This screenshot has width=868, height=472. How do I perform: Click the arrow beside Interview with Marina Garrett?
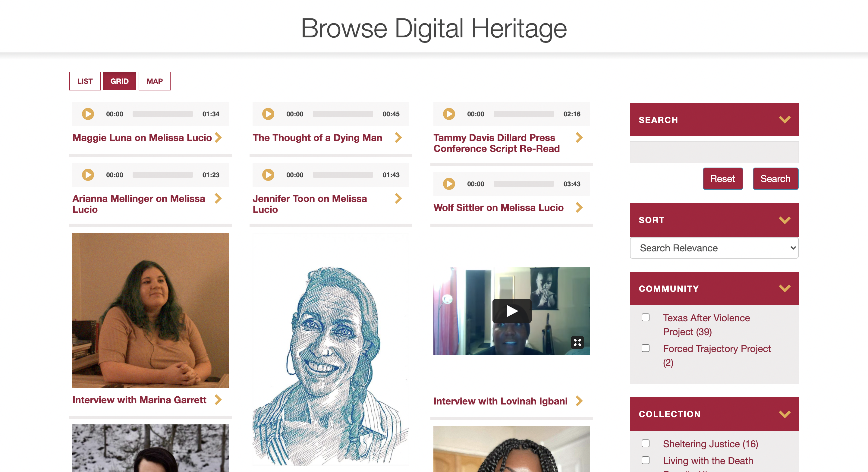tap(218, 400)
